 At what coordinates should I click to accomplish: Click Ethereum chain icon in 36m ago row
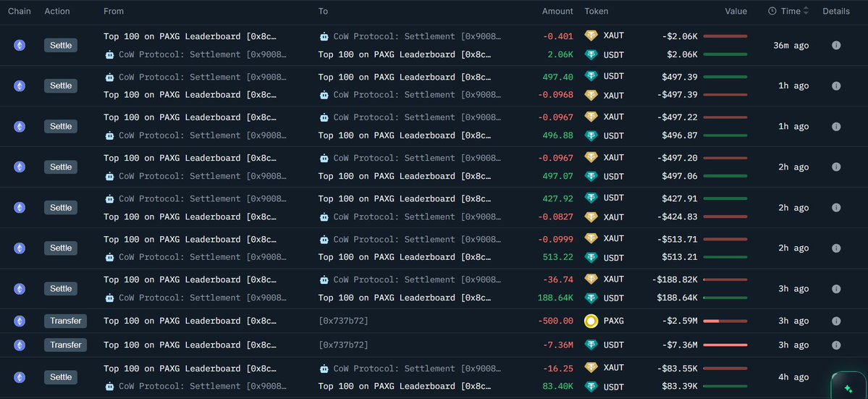pyautogui.click(x=20, y=45)
